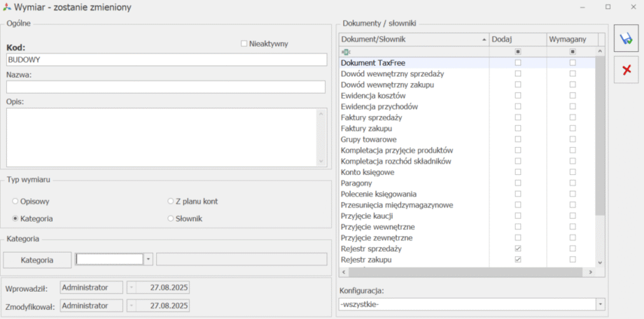Click the red X cancel icon
The height and width of the screenshot is (319, 644).
pos(626,70)
